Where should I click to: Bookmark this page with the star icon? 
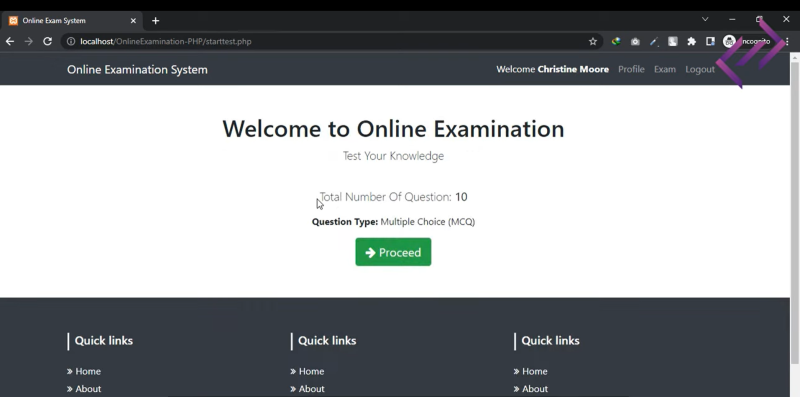[x=592, y=41]
